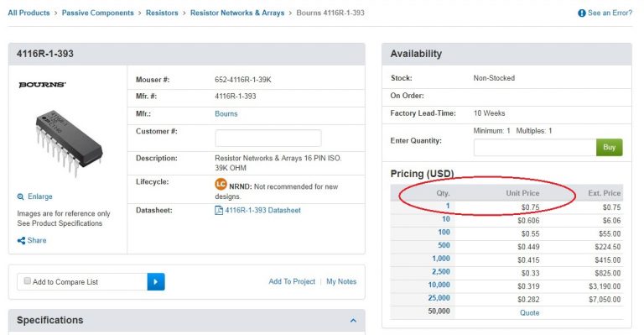Collapse the Specifications section chevron
This screenshot has height=335, width=644.
coord(353,320)
